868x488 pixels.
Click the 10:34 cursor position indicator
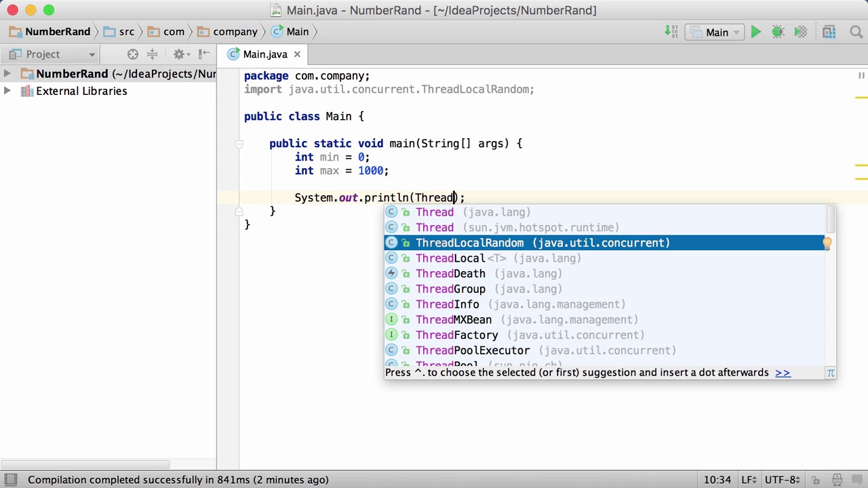[x=717, y=480]
